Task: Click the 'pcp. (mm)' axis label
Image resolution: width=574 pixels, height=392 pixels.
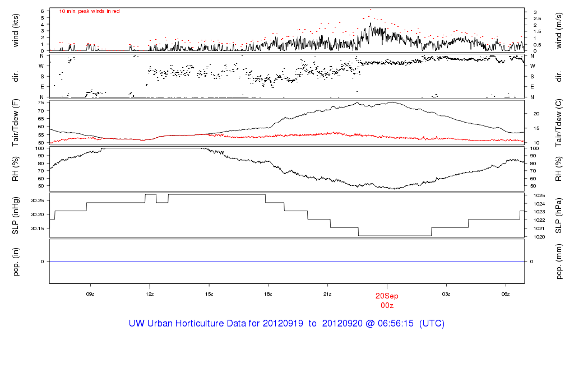Action: (x=558, y=262)
